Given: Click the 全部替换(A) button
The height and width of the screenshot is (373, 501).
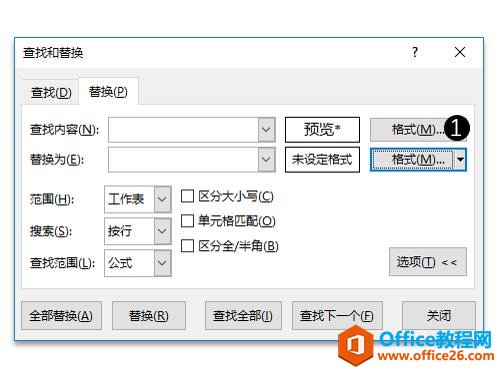Looking at the screenshot, I should coord(61,316).
